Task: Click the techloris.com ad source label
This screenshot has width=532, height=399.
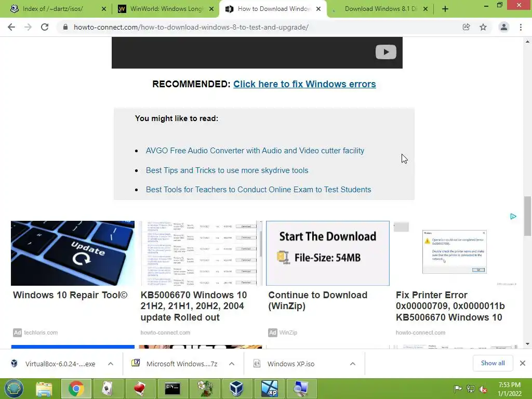Action: tap(41, 332)
